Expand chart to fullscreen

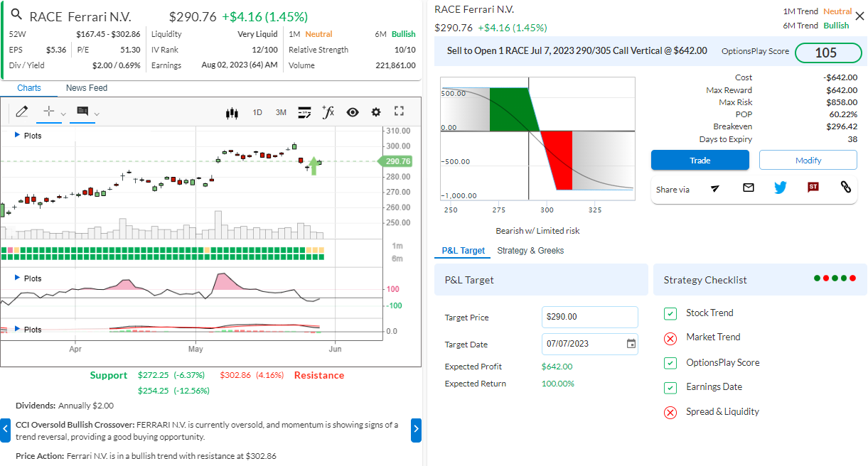click(x=399, y=112)
